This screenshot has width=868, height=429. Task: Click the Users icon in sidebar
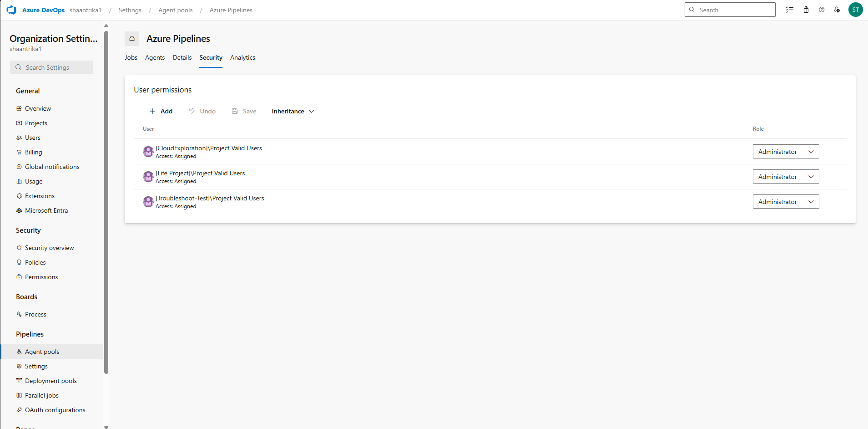19,138
